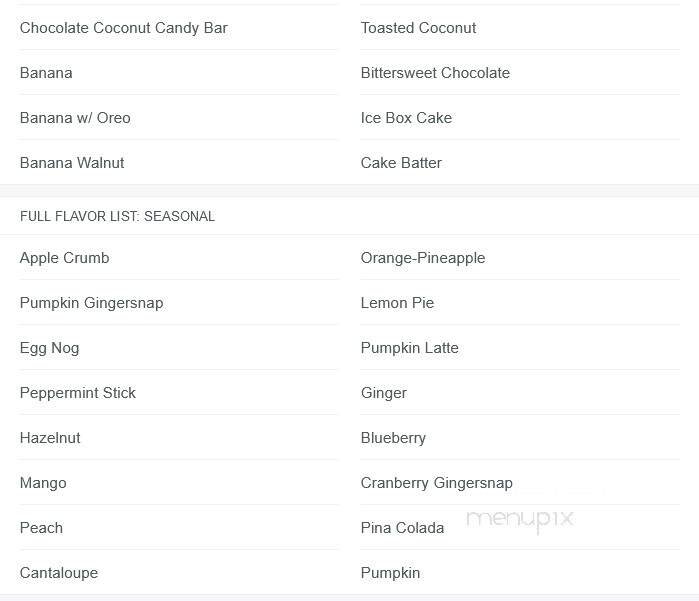Screen dimensions: 699x601
Task: Click the Full Flavor List: Seasonal heading
Action: (x=117, y=216)
